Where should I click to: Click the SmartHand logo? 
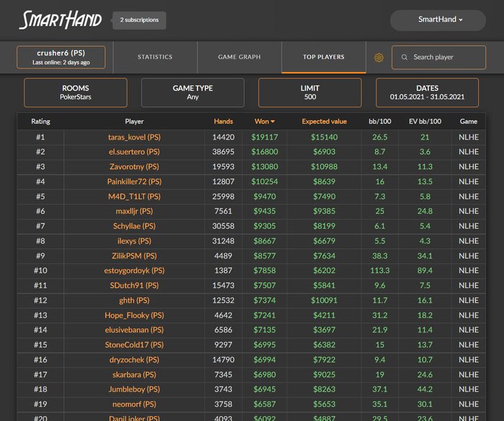pos(60,19)
